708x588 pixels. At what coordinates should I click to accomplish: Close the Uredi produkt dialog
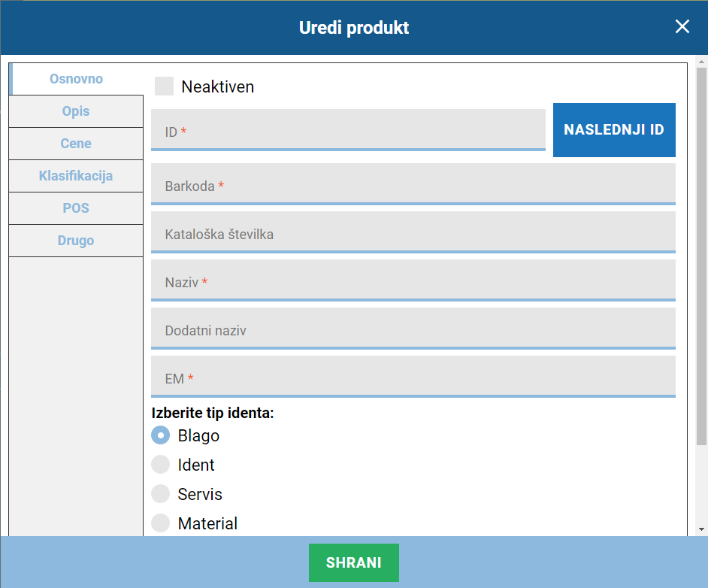(682, 27)
